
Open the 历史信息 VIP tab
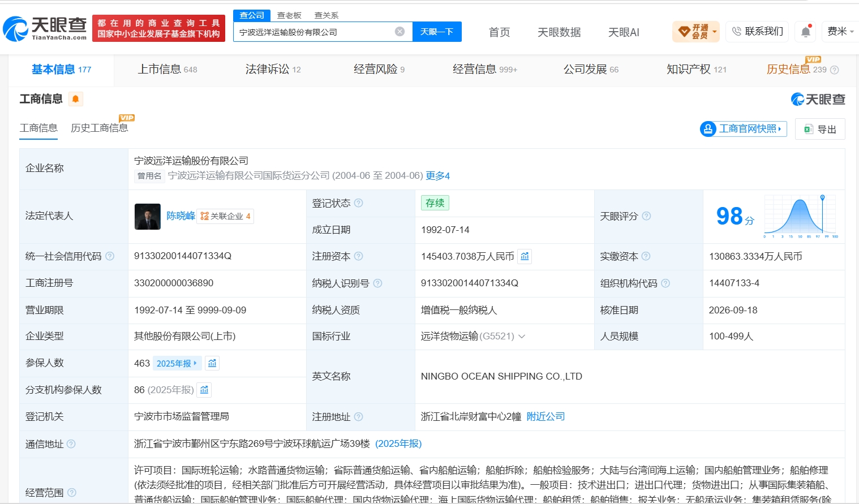tap(797, 70)
